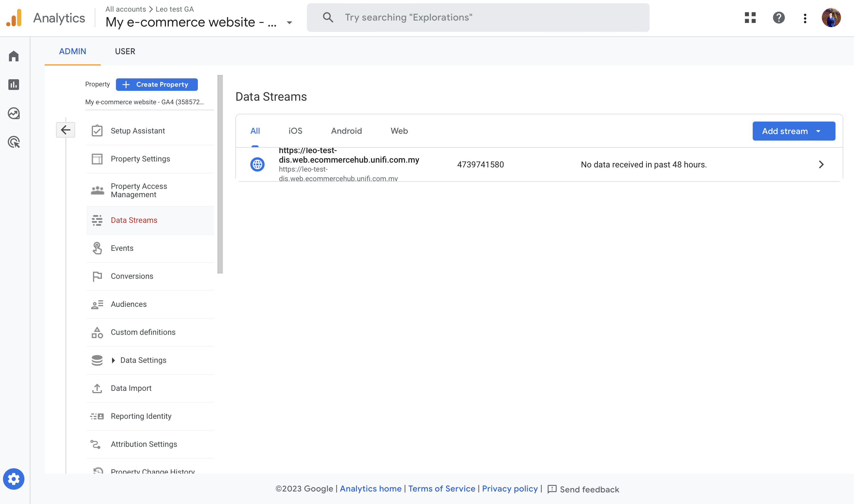Click the back arrow collapse button
The image size is (854, 504).
[x=65, y=130]
